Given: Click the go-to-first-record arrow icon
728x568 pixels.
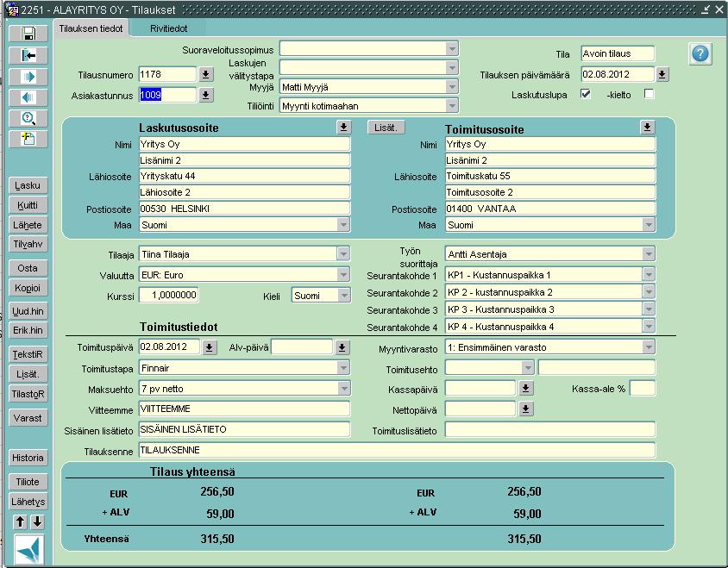Looking at the screenshot, I should [x=28, y=56].
